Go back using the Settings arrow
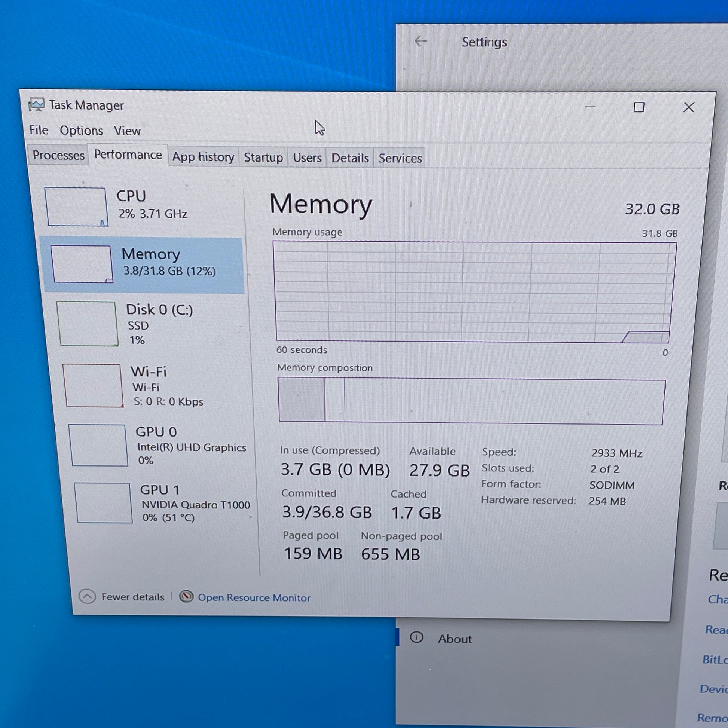This screenshot has width=728, height=728. click(x=420, y=41)
